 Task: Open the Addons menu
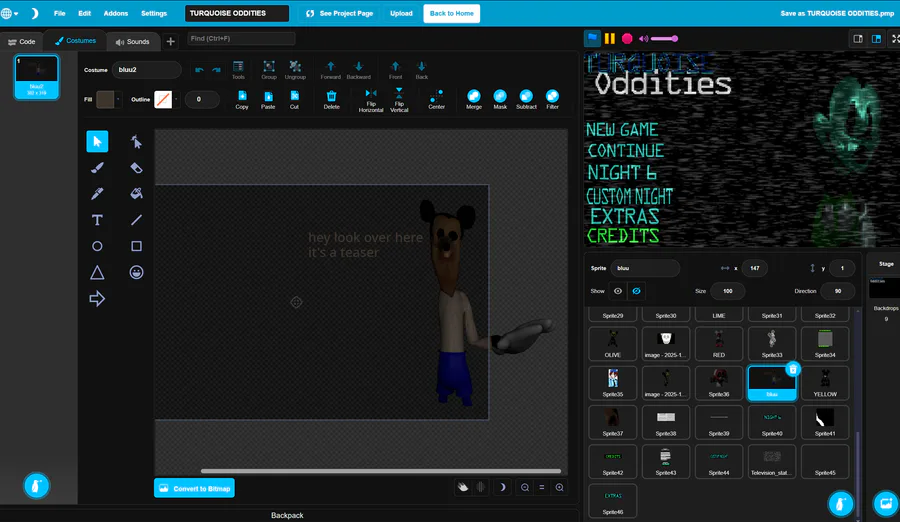click(115, 13)
